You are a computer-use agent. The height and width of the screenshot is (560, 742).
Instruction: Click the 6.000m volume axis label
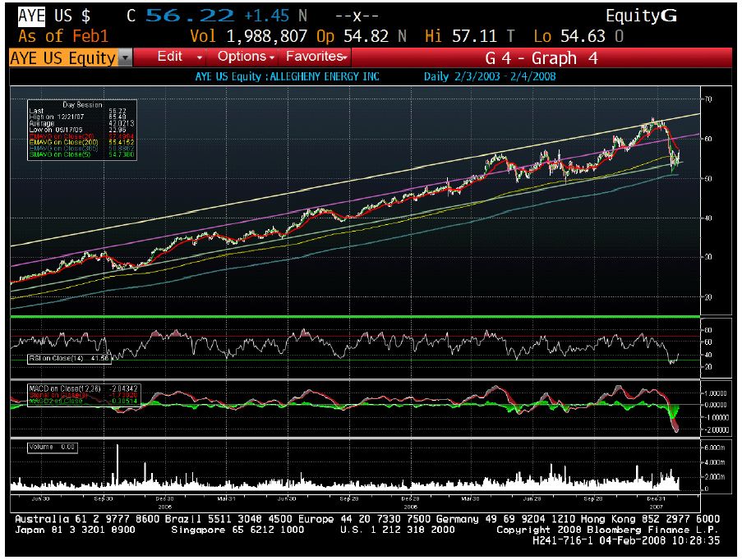point(715,448)
